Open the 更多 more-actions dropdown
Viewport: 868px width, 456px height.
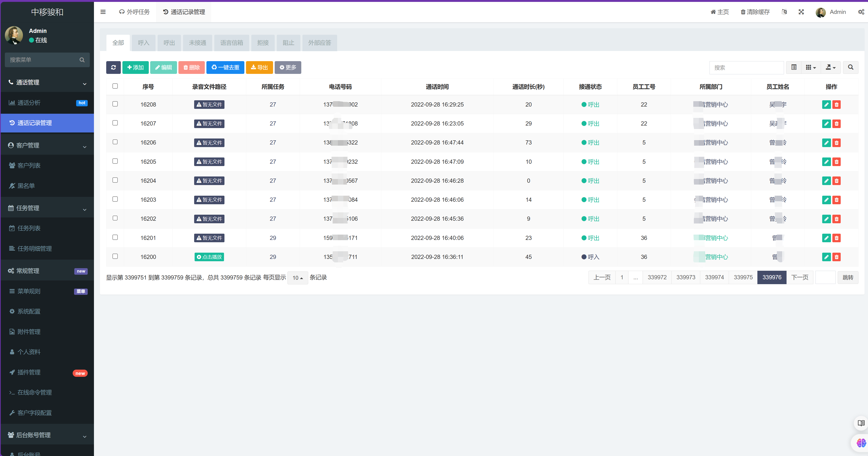click(x=288, y=67)
